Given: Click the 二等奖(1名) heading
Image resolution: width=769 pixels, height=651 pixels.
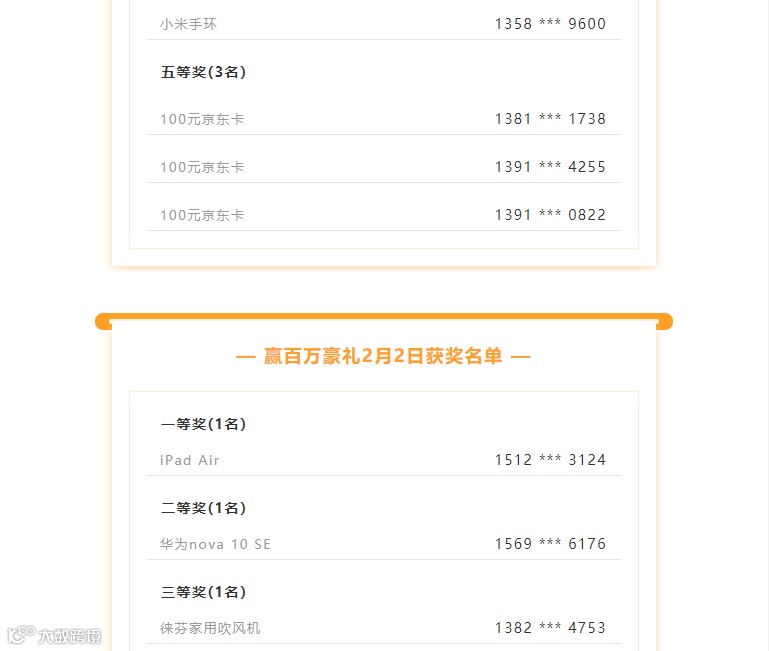Looking at the screenshot, I should (203, 508).
